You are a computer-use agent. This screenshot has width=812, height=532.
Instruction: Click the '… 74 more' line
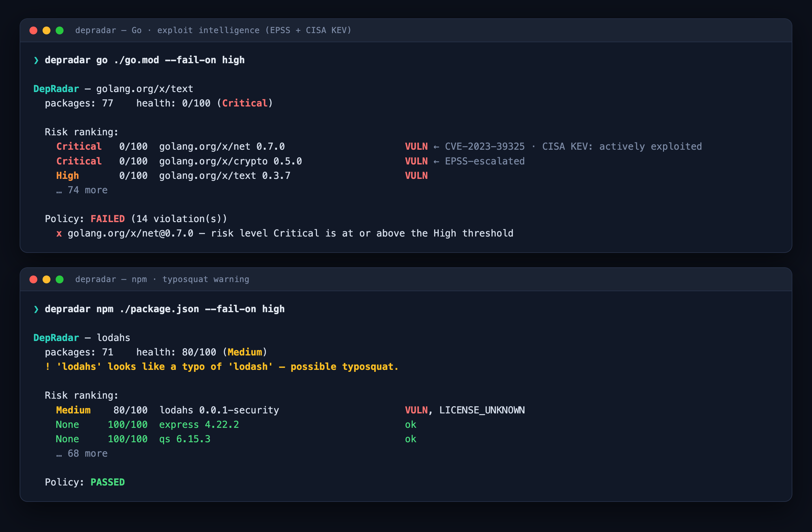pyautogui.click(x=82, y=190)
